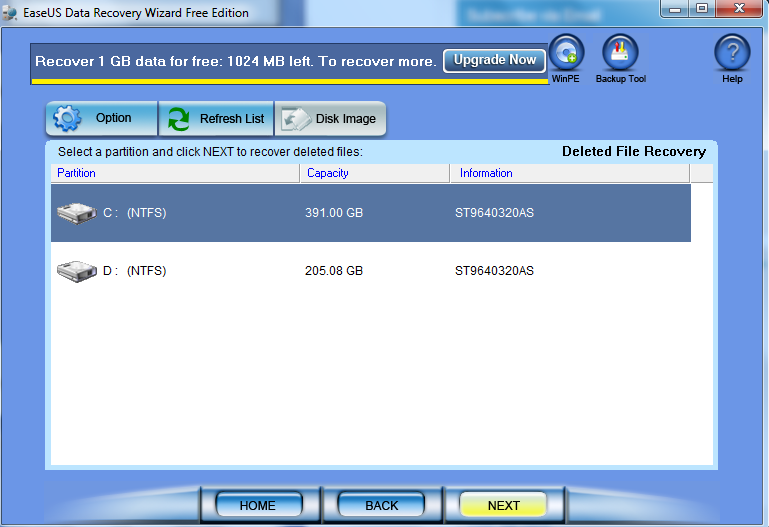Viewport: 769px width, 527px height.
Task: Proceed with the NEXT button
Action: coord(503,505)
